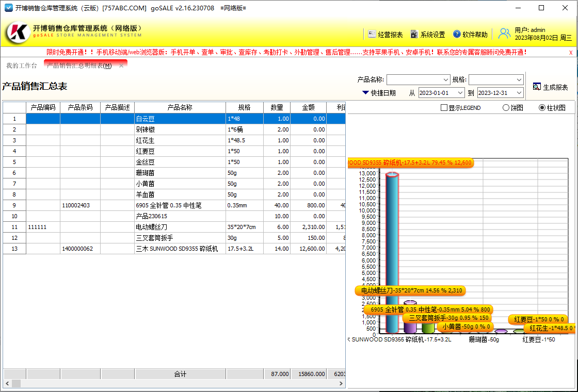
Task: Click the table's horizontal scrollbar right arrow
Action: (x=341, y=383)
